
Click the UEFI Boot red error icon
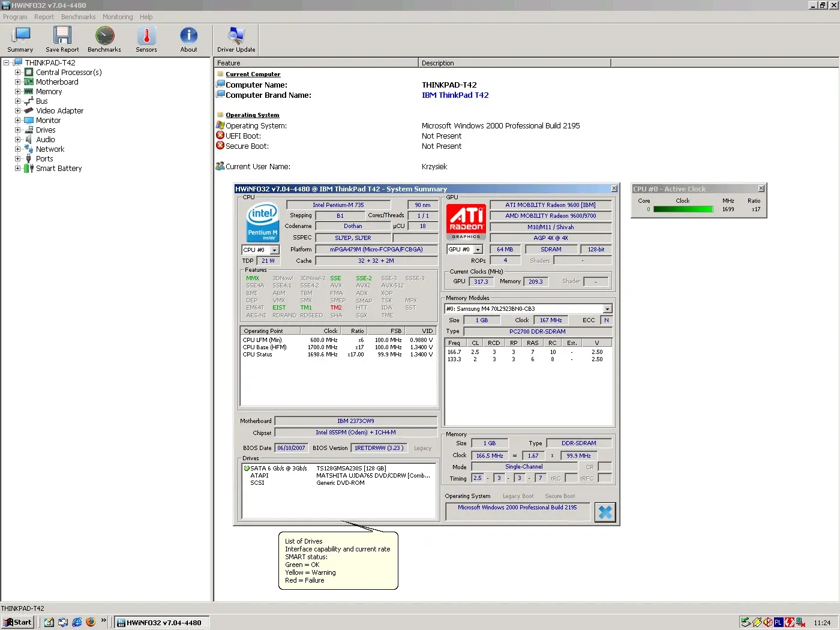click(x=220, y=136)
